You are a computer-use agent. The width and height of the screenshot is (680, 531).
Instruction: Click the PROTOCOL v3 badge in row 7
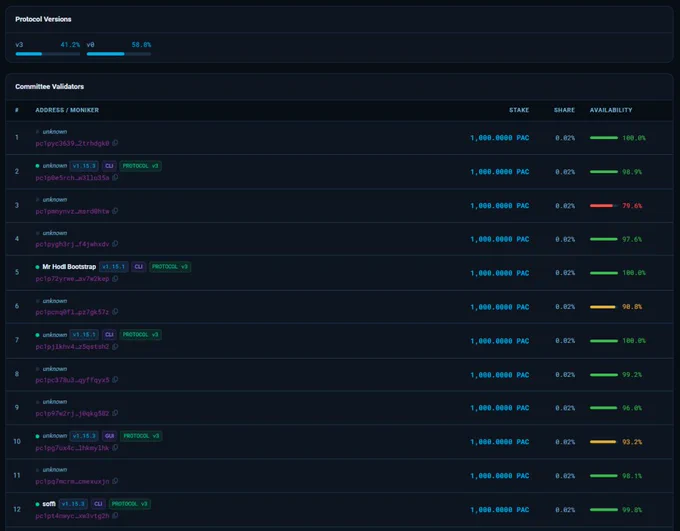141,335
